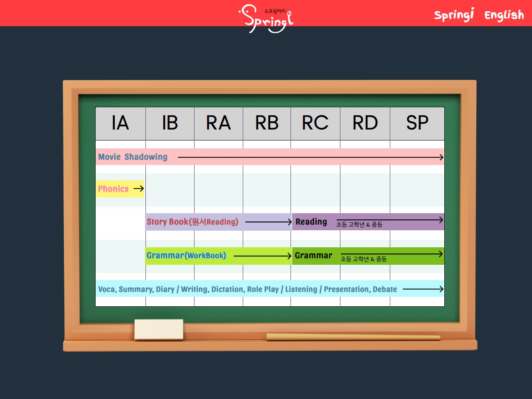Click the chalk stick on the ledge
The image size is (532, 399).
click(353, 337)
